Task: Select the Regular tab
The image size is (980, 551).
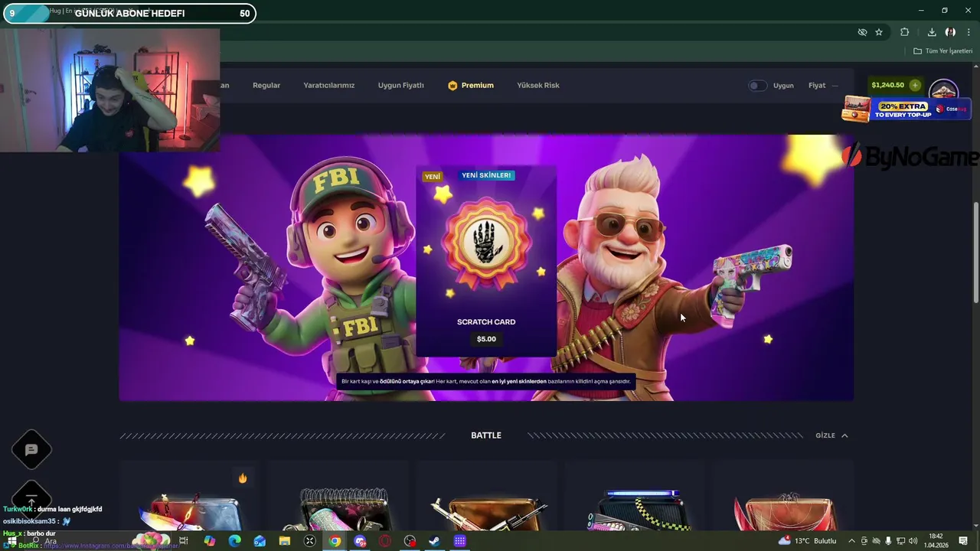Action: 266,86
